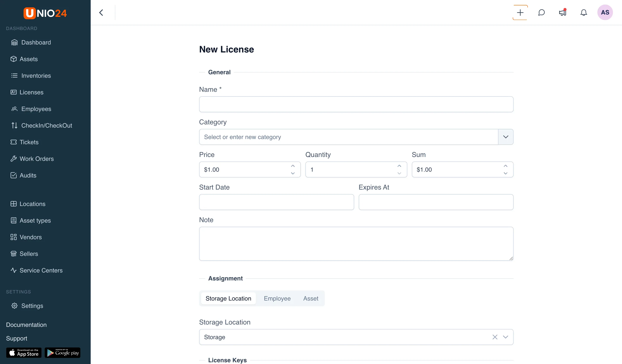Click the Category combo box field
Image resolution: width=622 pixels, height=364 pixels.
349,137
